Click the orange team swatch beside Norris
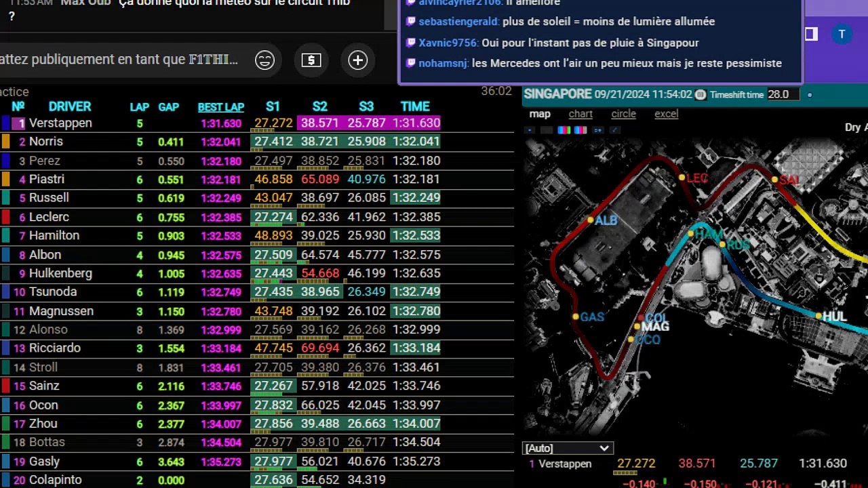The width and height of the screenshot is (868, 488). coord(5,142)
